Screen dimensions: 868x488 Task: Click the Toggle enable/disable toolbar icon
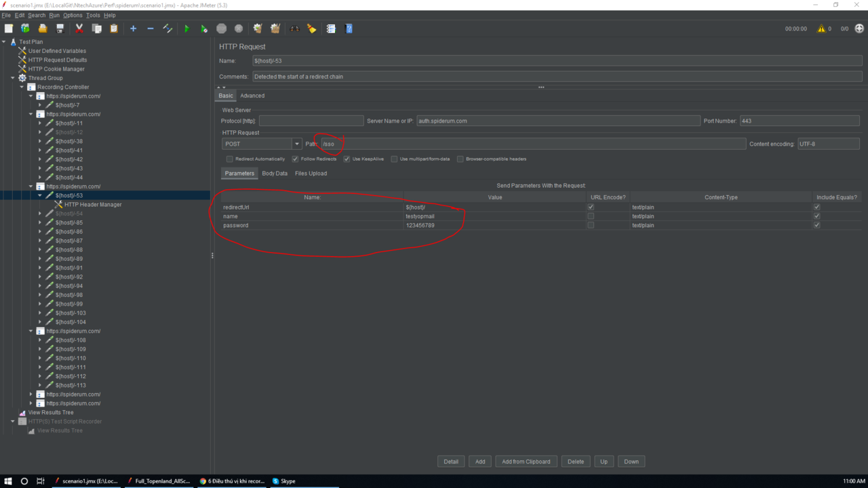coord(167,28)
